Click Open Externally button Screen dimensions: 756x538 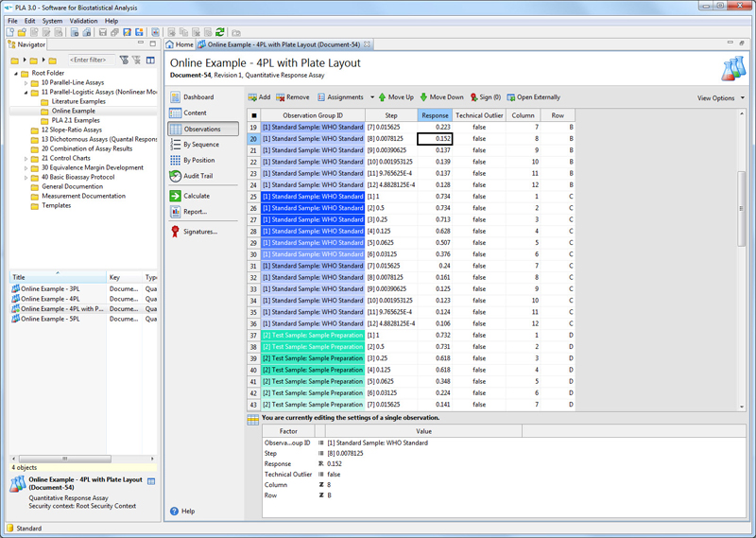pos(533,97)
